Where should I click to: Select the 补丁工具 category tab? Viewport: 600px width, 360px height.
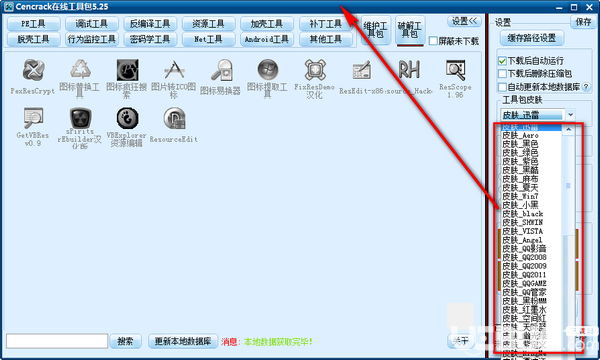coord(325,24)
